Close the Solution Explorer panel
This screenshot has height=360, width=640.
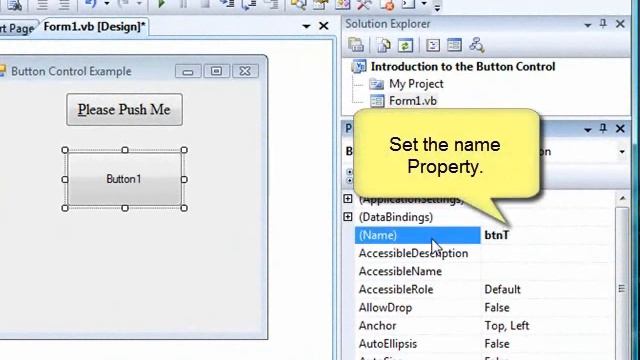620,24
